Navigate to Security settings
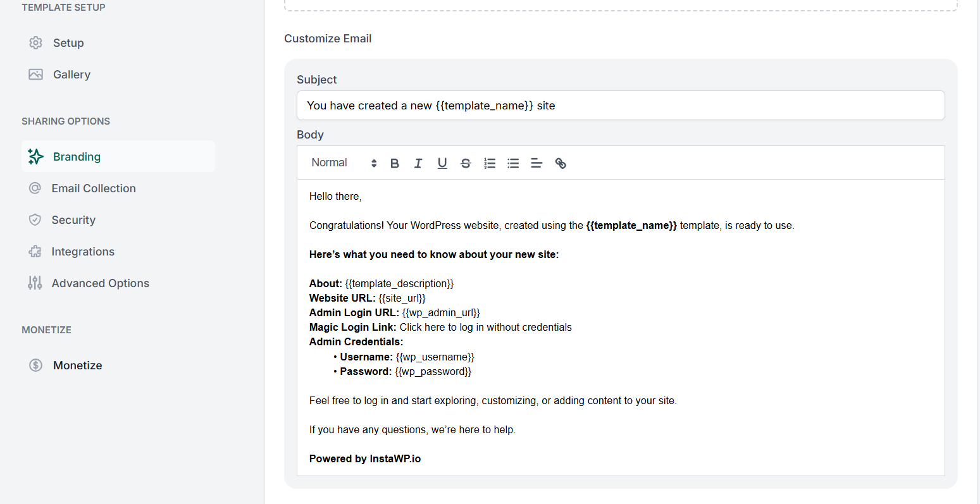Screen dimensions: 980x504 (73, 220)
